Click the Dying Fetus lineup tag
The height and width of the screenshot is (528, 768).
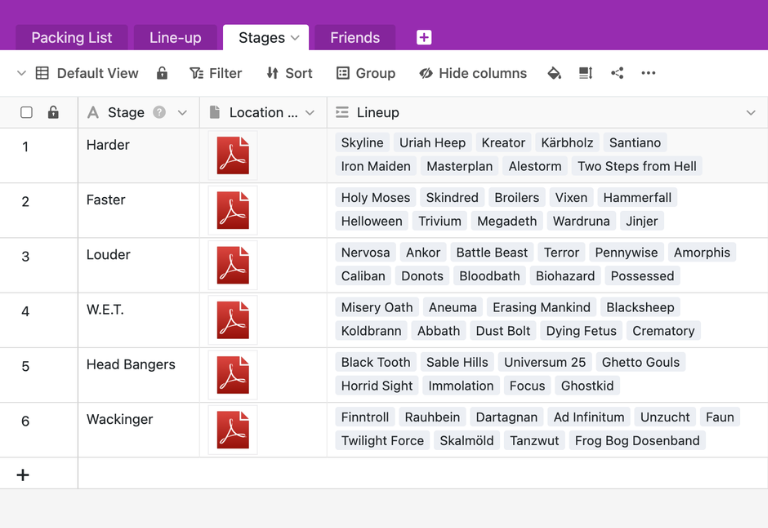click(581, 331)
